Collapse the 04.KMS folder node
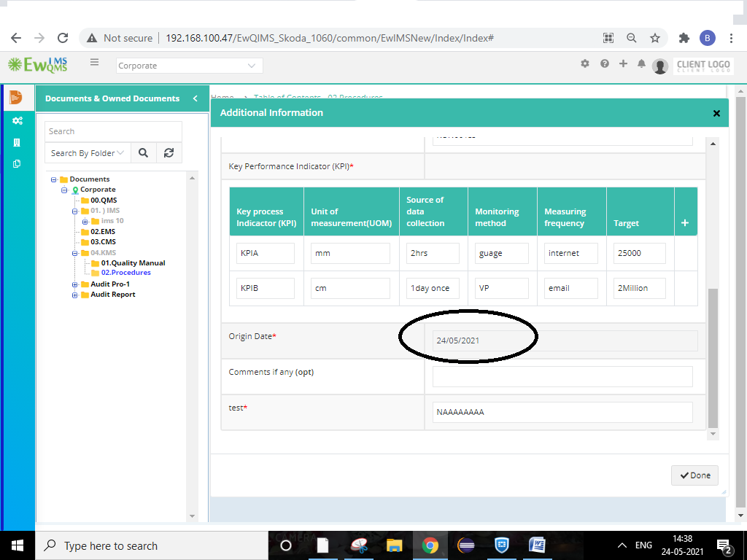The height and width of the screenshot is (560, 747). pyautogui.click(x=75, y=253)
